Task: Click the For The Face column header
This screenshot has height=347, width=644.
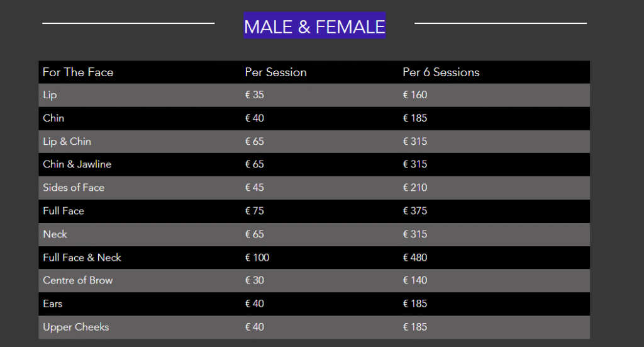Action: (78, 72)
